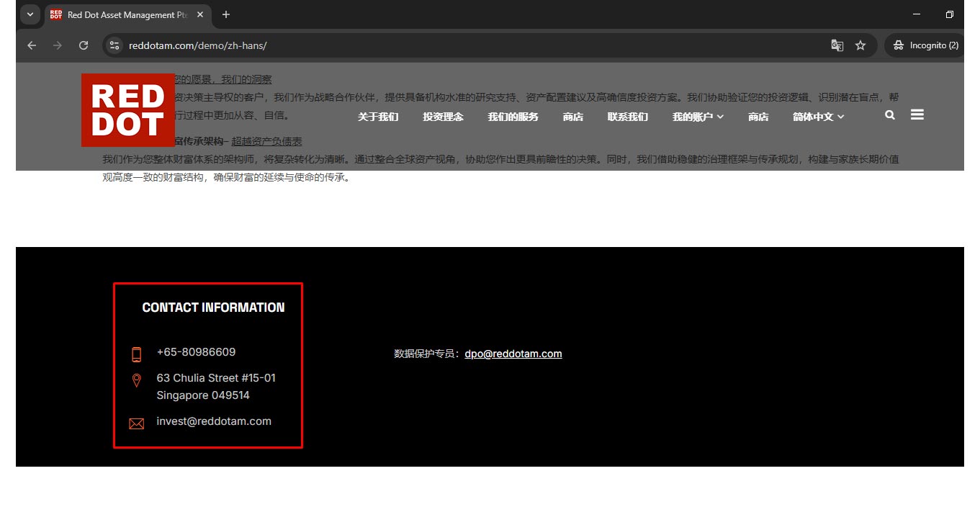Image resolution: width=980 pixels, height=507 pixels.
Task: View site information icon beside the URL
Action: pos(114,45)
